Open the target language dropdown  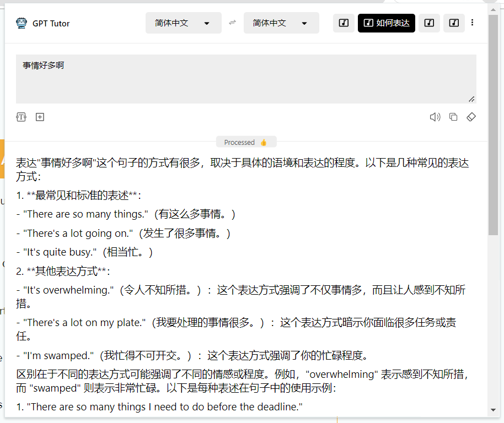pos(281,23)
